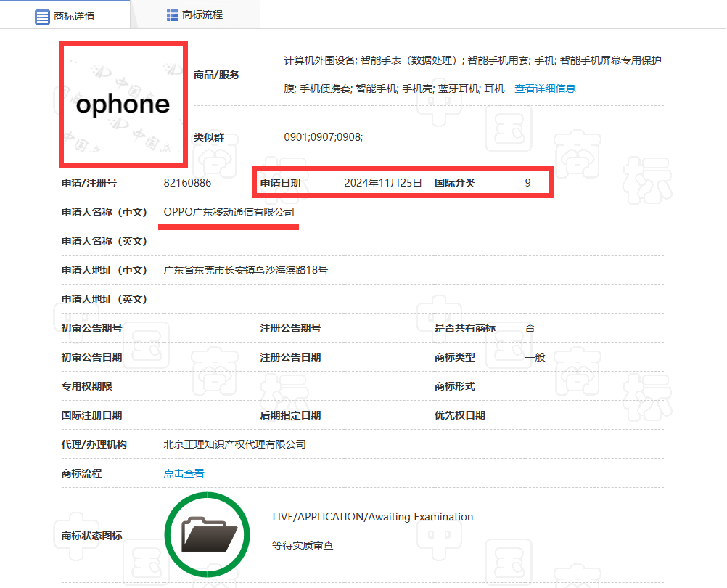Click the 申请人地址（中文） label
727x588 pixels.
coord(104,270)
